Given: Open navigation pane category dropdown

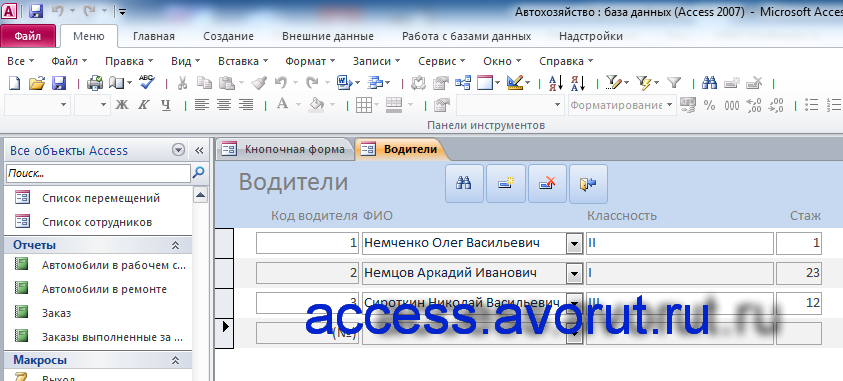Looking at the screenshot, I should [x=178, y=150].
